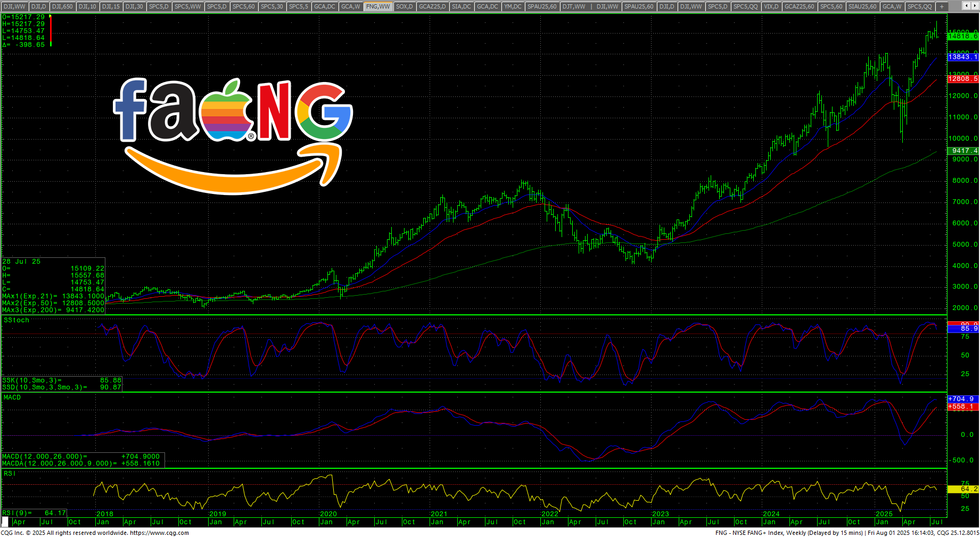Click the MAx1(Exp,21) value row
The height and width of the screenshot is (537, 980).
[53, 296]
